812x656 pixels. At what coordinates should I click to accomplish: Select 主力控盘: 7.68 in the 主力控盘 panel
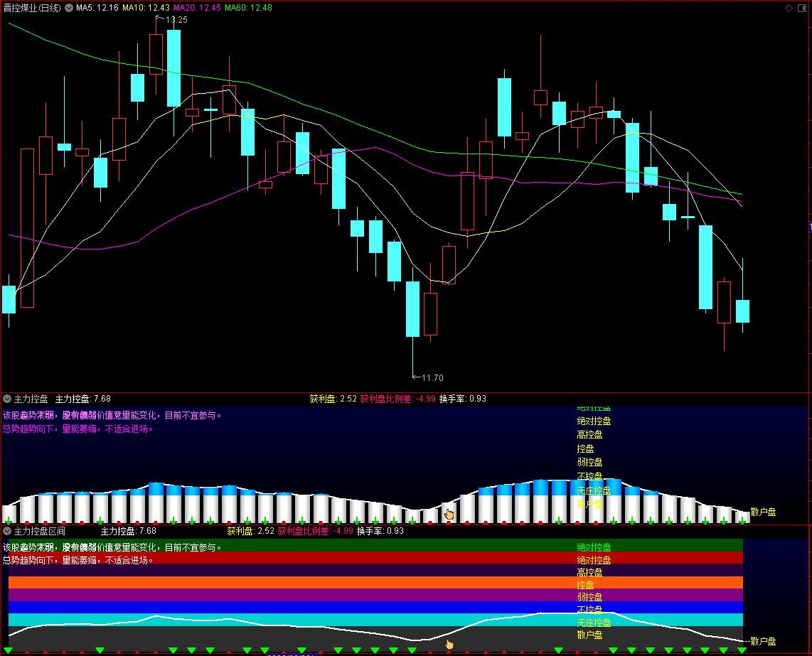[83, 399]
